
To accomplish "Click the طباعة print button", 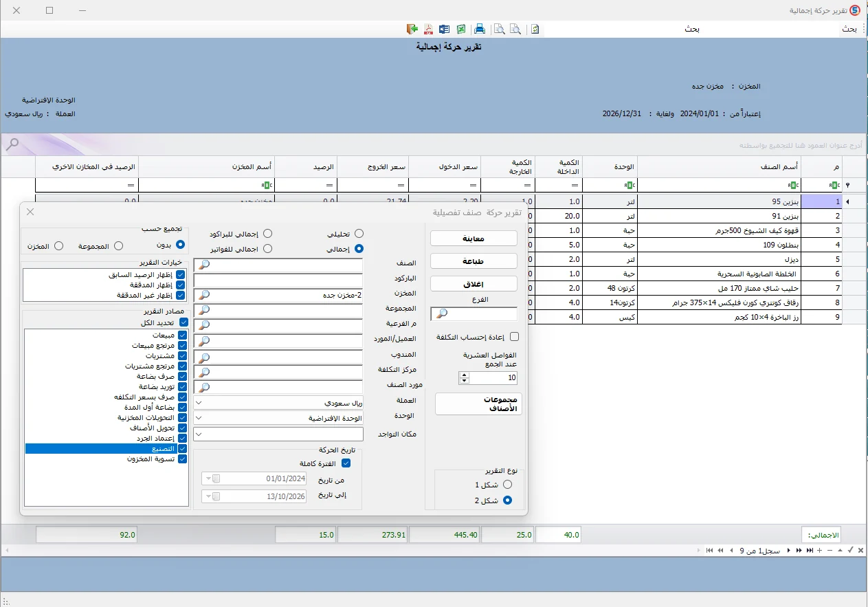I will [x=474, y=261].
